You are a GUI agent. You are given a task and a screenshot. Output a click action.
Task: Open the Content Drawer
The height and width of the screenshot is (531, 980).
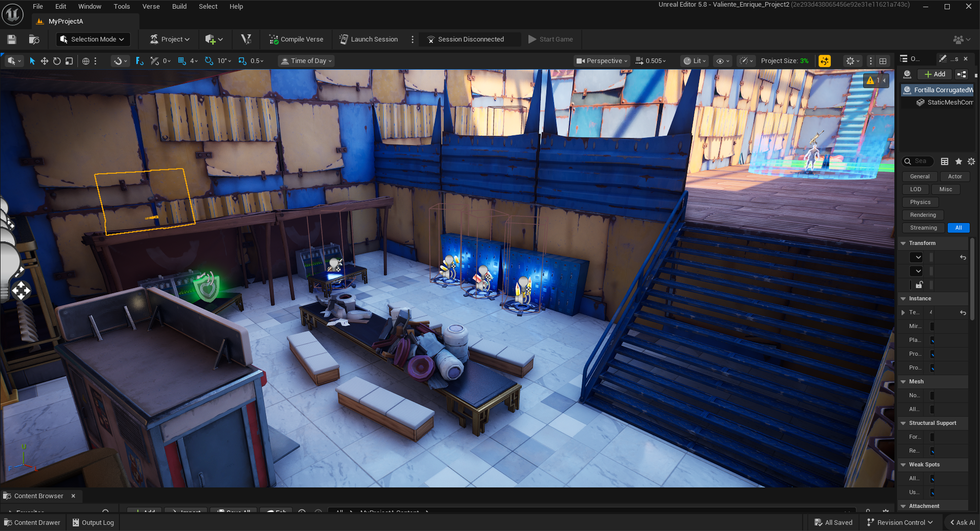[32, 523]
